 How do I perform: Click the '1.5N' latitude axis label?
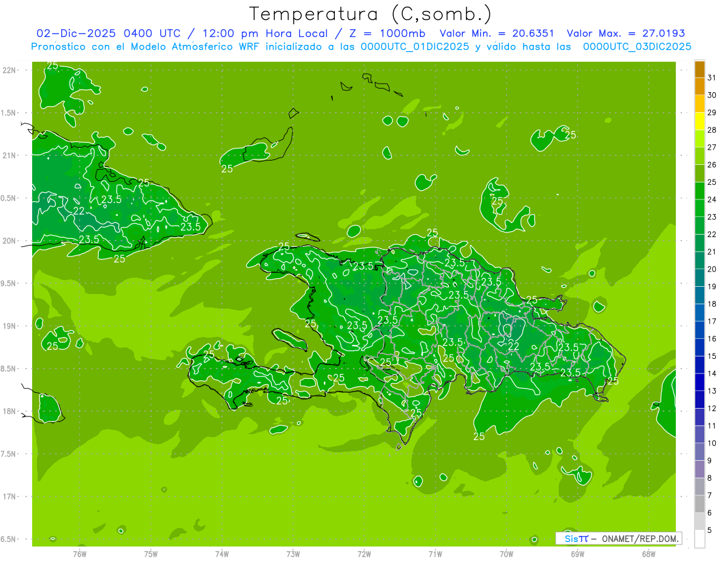(10, 113)
